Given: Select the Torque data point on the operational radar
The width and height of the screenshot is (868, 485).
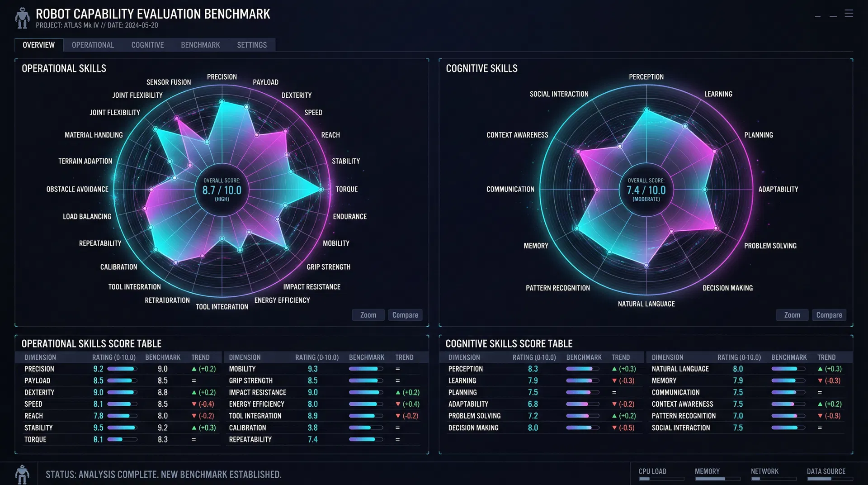Looking at the screenshot, I should coord(321,189).
